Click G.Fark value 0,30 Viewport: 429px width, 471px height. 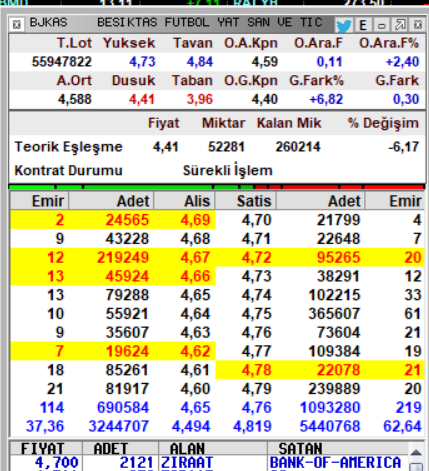click(x=406, y=99)
